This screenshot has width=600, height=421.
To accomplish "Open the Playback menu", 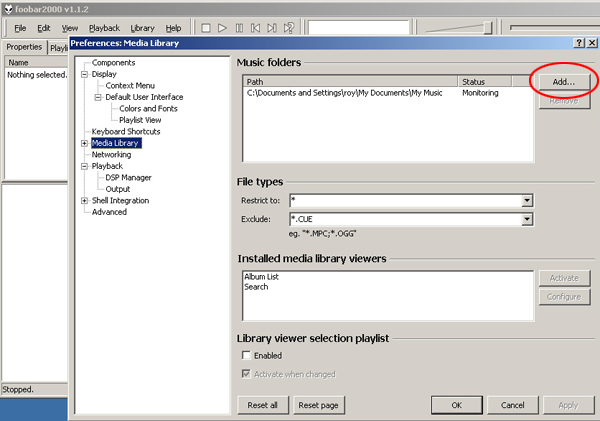I will pos(104,28).
